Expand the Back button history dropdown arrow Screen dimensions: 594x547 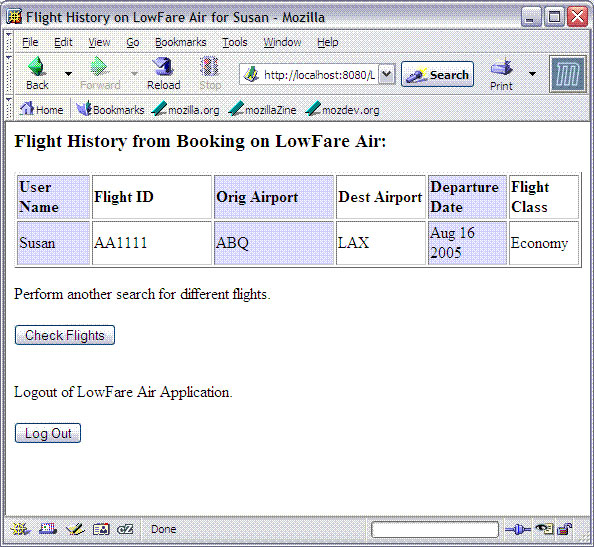point(68,73)
